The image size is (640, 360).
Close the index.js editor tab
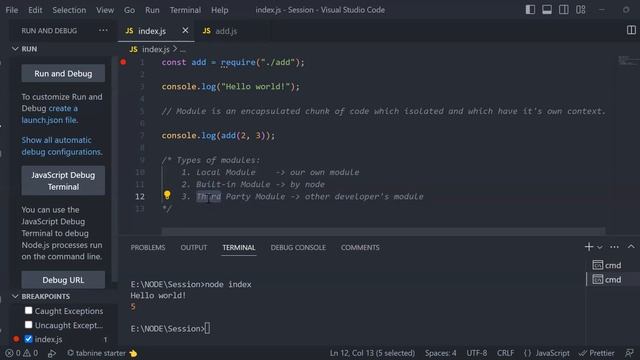[x=185, y=30]
